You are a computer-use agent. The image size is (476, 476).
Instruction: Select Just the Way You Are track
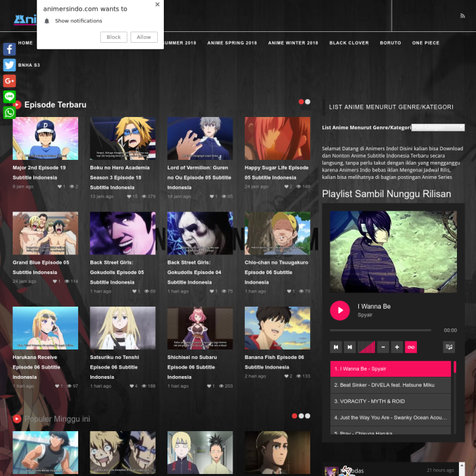click(x=390, y=418)
